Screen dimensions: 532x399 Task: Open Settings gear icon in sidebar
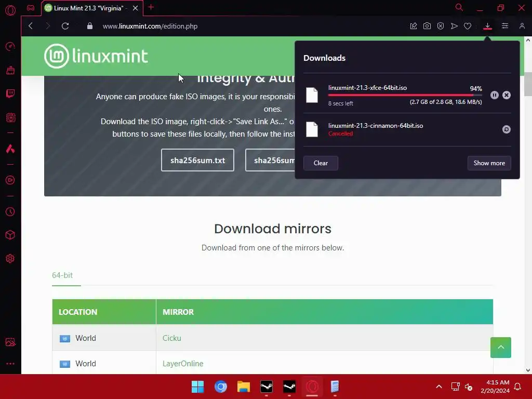pyautogui.click(x=10, y=259)
